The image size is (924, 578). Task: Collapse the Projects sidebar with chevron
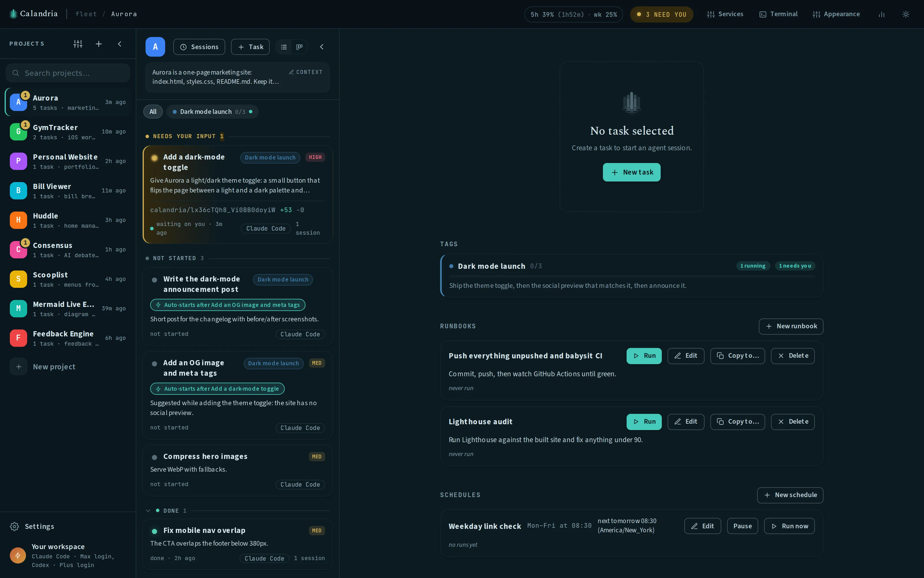pos(120,44)
